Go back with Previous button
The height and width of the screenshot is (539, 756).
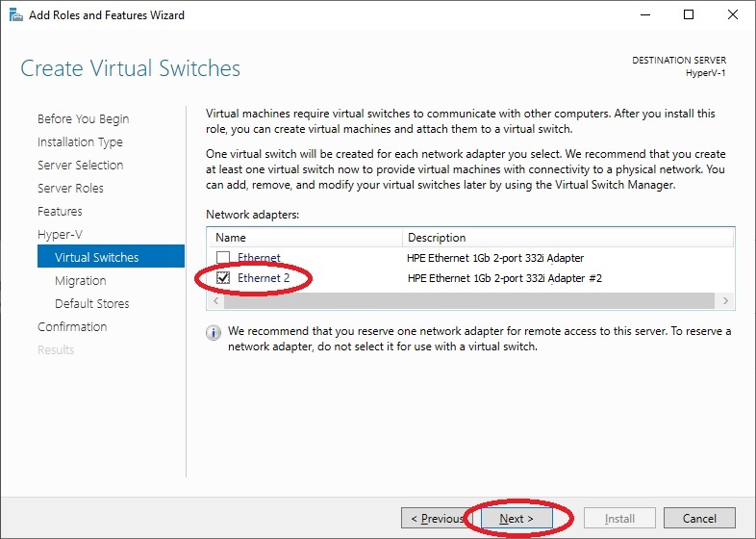437,518
